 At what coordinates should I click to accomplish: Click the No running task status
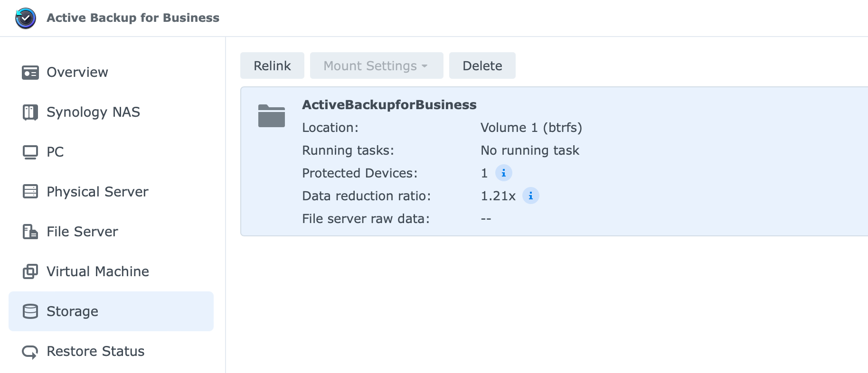click(530, 150)
